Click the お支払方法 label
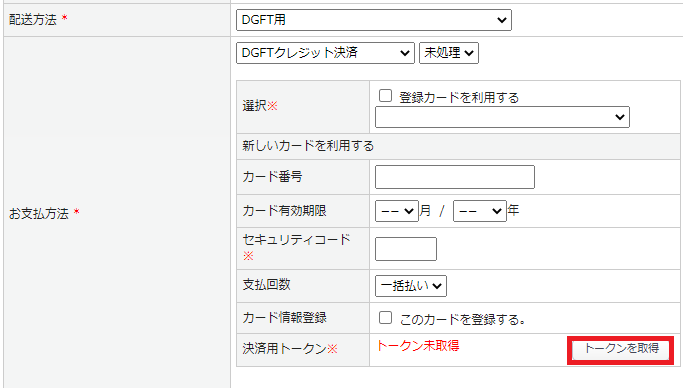Image resolution: width=683 pixels, height=388 pixels. point(39,214)
